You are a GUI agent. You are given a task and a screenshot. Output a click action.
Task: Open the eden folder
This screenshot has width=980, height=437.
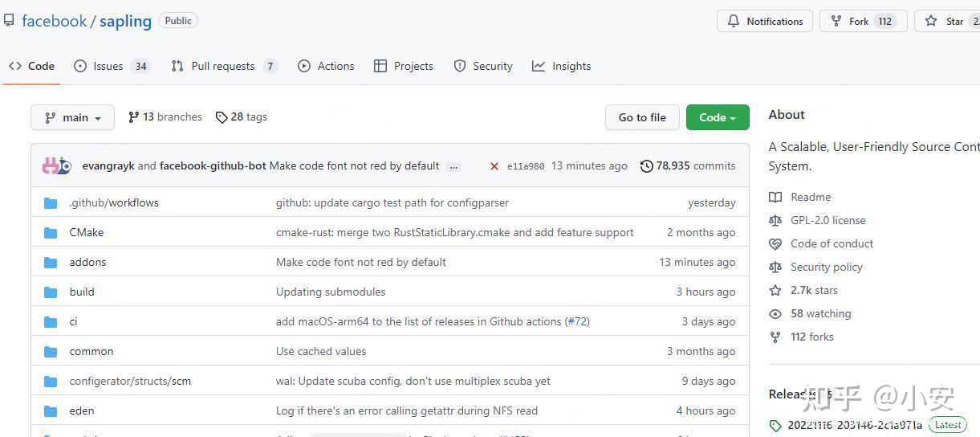[x=82, y=410]
